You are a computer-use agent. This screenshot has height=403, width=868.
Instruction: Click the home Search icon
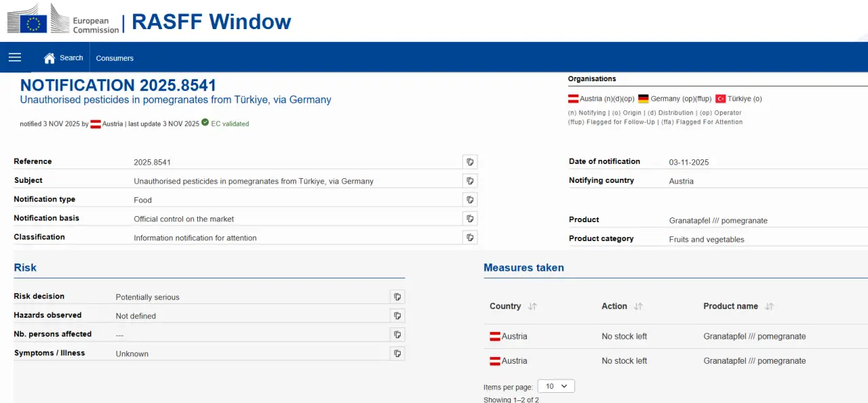pos(50,58)
